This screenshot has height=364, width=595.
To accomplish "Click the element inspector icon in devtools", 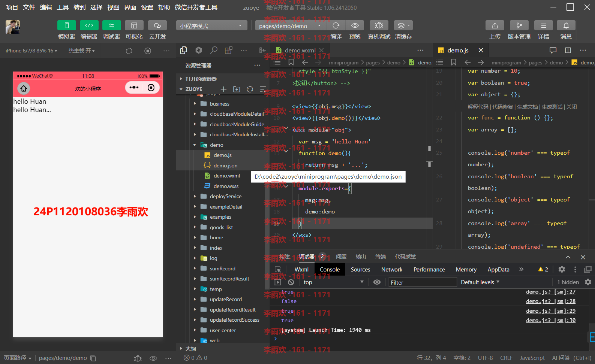I will pos(278,270).
